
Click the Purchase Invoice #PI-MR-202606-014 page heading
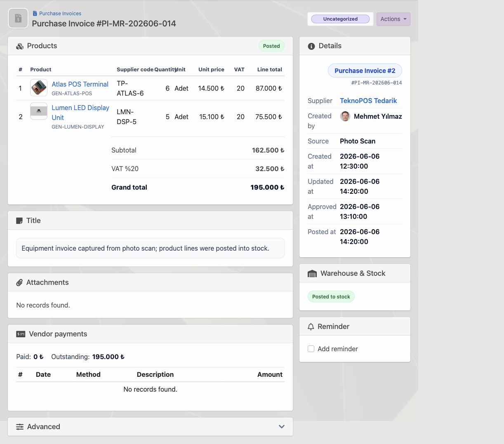pos(104,23)
